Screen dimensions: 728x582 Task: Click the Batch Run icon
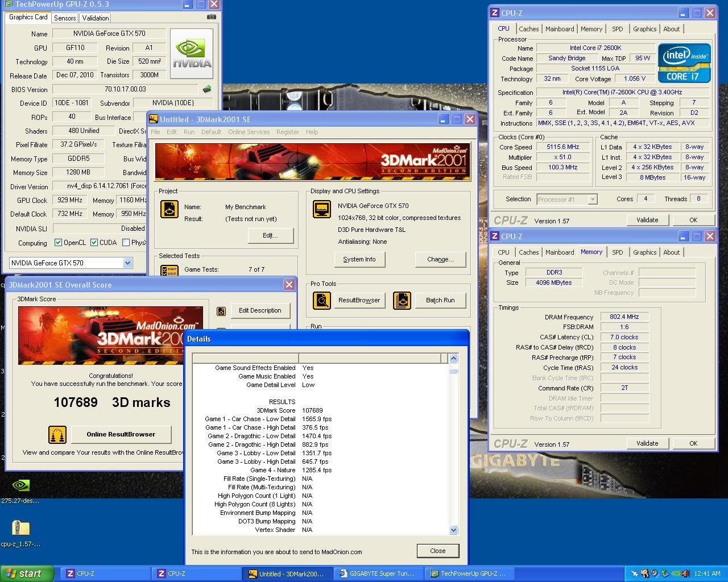(x=402, y=300)
